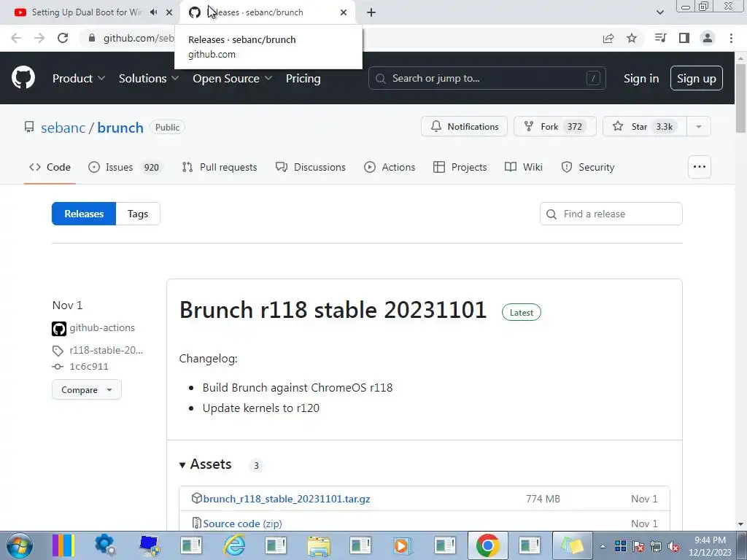Open the Security tab
Viewport: 747px width, 560px height.
588,167
